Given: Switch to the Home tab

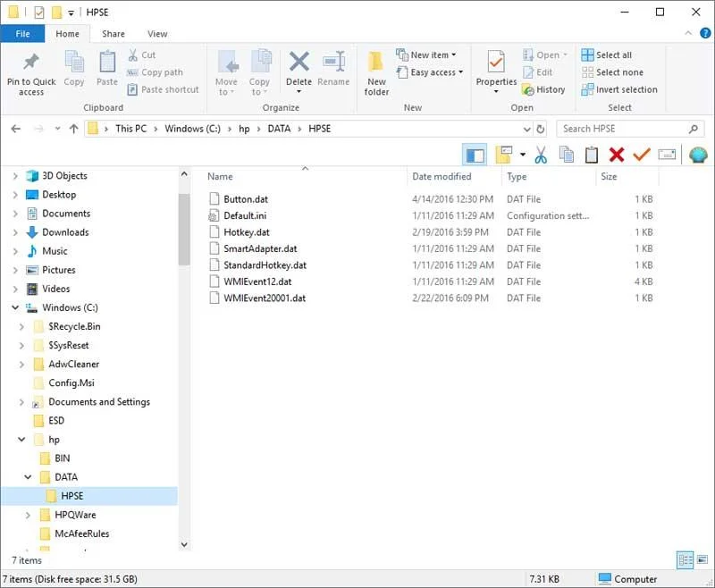Looking at the screenshot, I should [68, 34].
